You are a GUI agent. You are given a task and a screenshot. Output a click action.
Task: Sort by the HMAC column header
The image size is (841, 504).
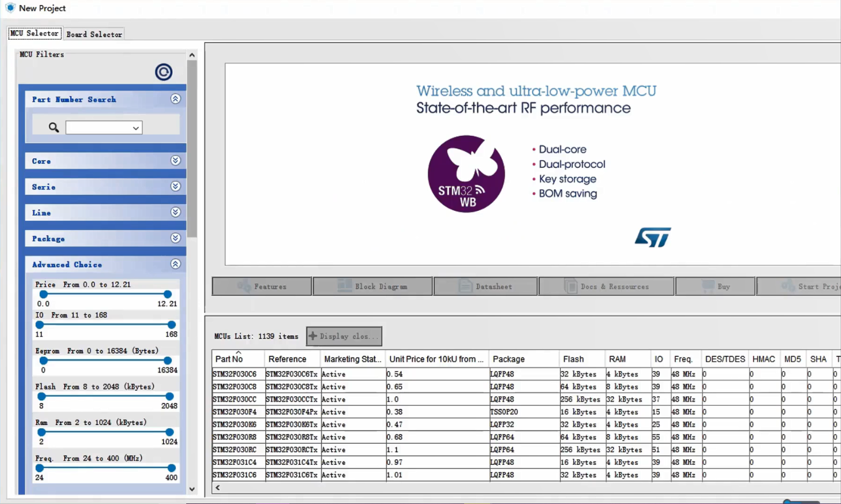pos(764,359)
